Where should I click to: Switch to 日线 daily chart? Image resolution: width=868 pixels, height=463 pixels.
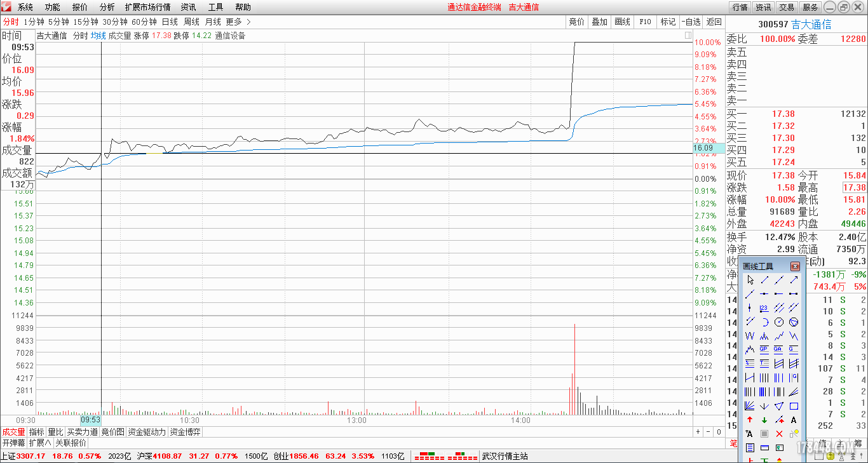pos(170,22)
